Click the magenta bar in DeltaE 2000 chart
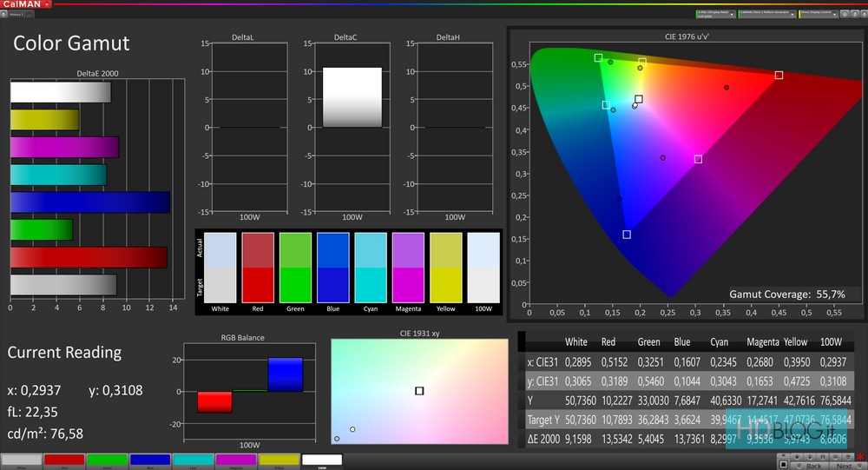 tap(65, 148)
